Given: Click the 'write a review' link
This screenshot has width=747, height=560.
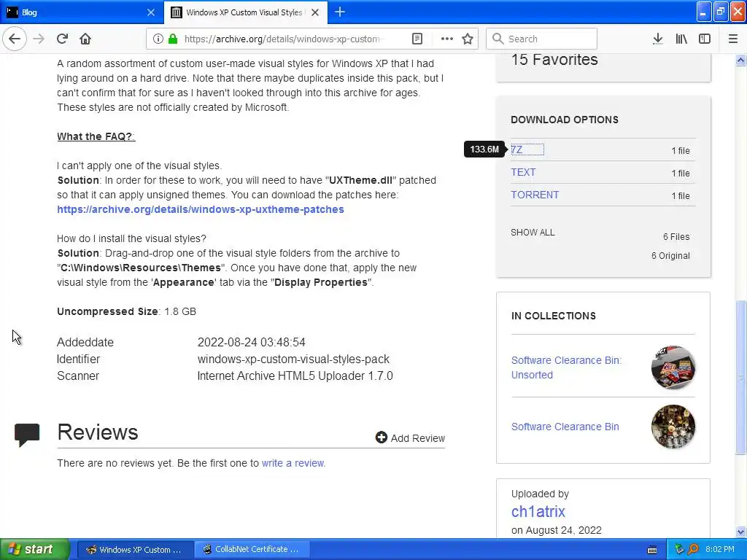Looking at the screenshot, I should coord(293,463).
